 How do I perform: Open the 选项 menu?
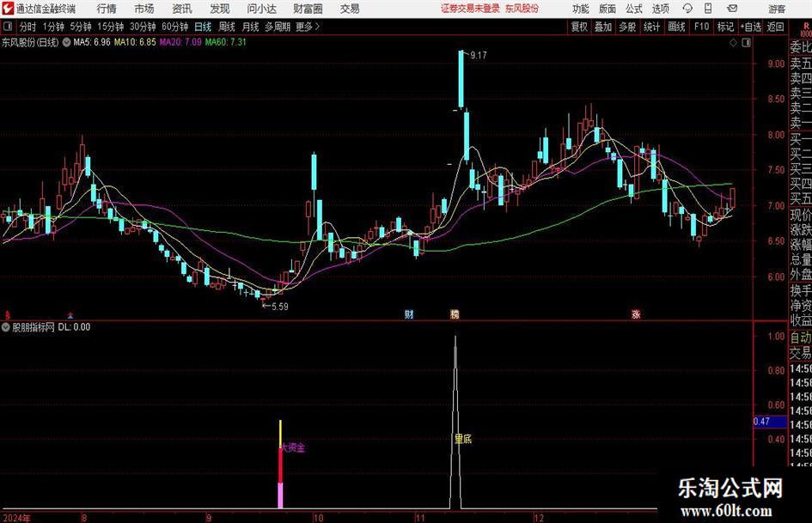[x=660, y=9]
